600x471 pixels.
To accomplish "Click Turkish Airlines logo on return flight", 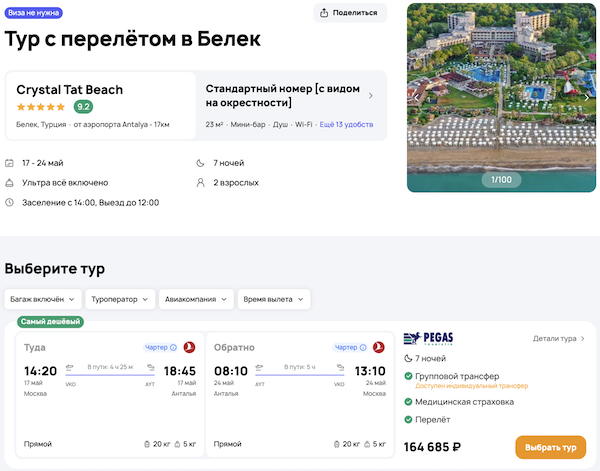I will tap(379, 347).
